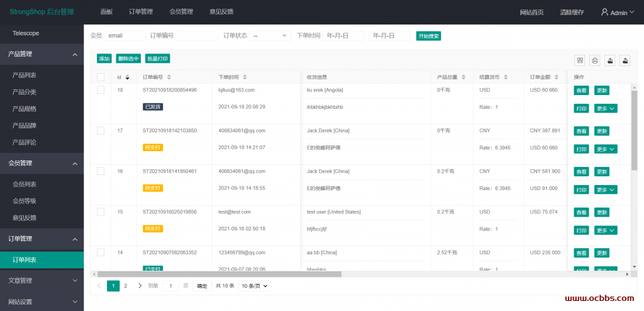This screenshot has width=644, height=311.
Task: Open 更多 dropdown for order ST20210918200854496
Action: (606, 109)
